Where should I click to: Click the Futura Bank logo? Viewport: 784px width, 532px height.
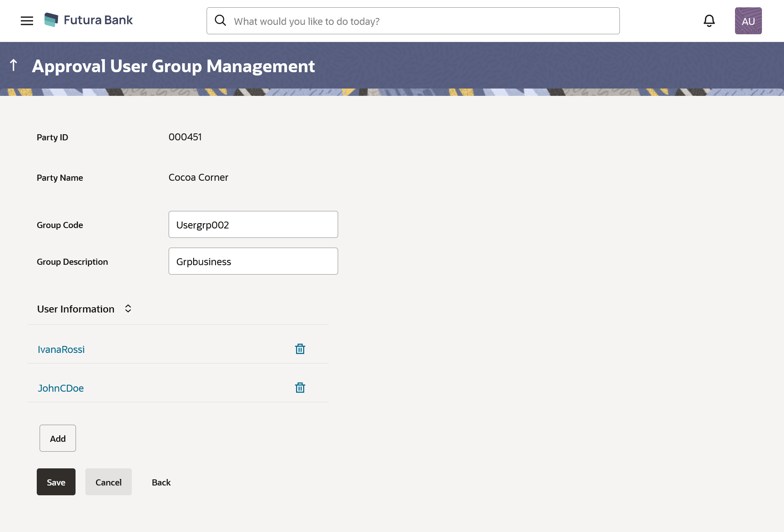[x=89, y=20]
